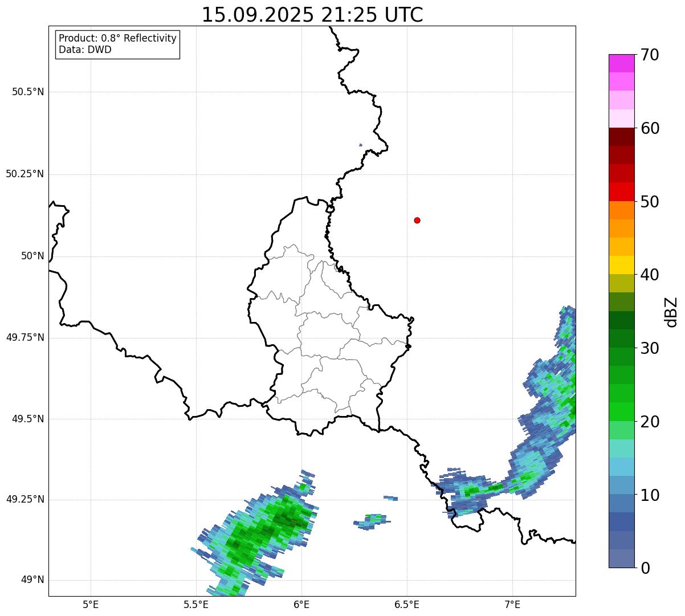The image size is (685, 616).
Task: Click the '49.25°N' latitude label
Action: 25,499
